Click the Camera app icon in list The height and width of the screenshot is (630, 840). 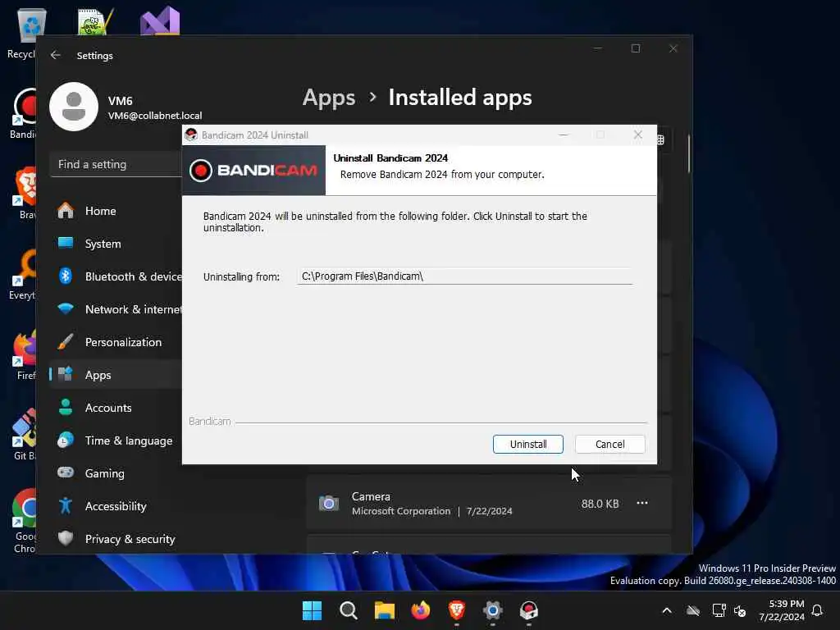(329, 503)
